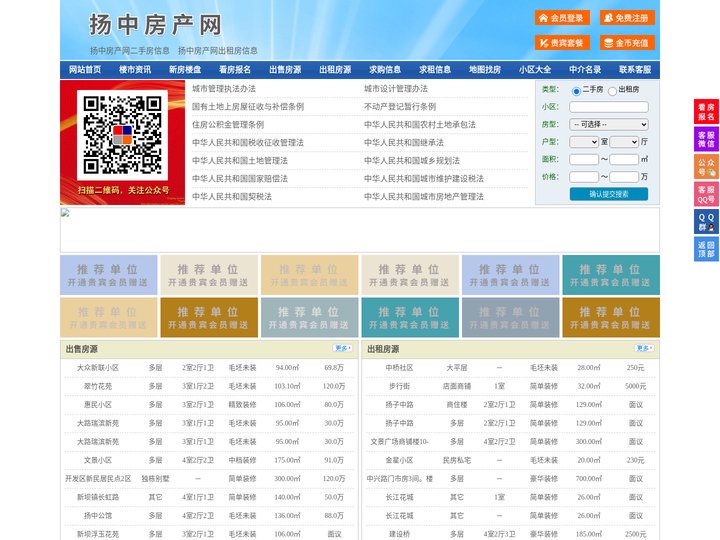Screen dimensions: 720x540
Task: Open the 住房公积金管理条例 link
Action: [228, 124]
